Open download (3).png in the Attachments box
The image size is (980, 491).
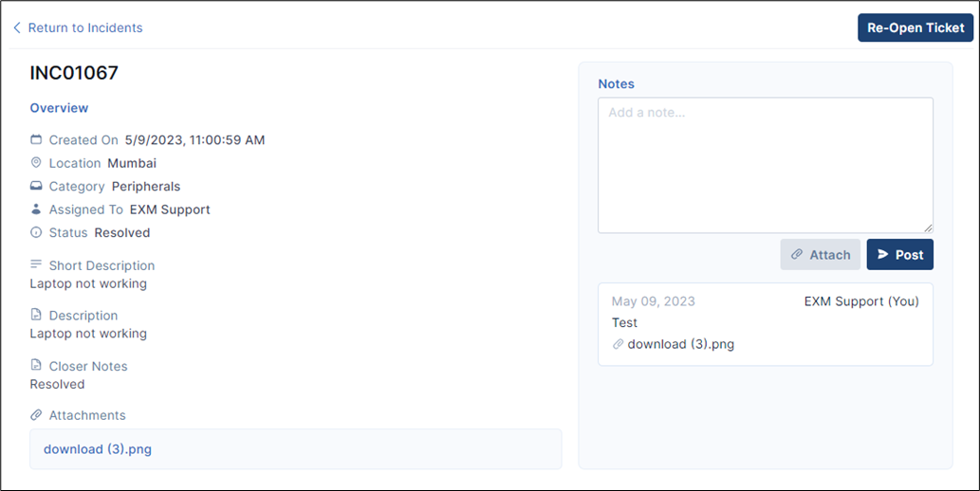[x=98, y=449]
